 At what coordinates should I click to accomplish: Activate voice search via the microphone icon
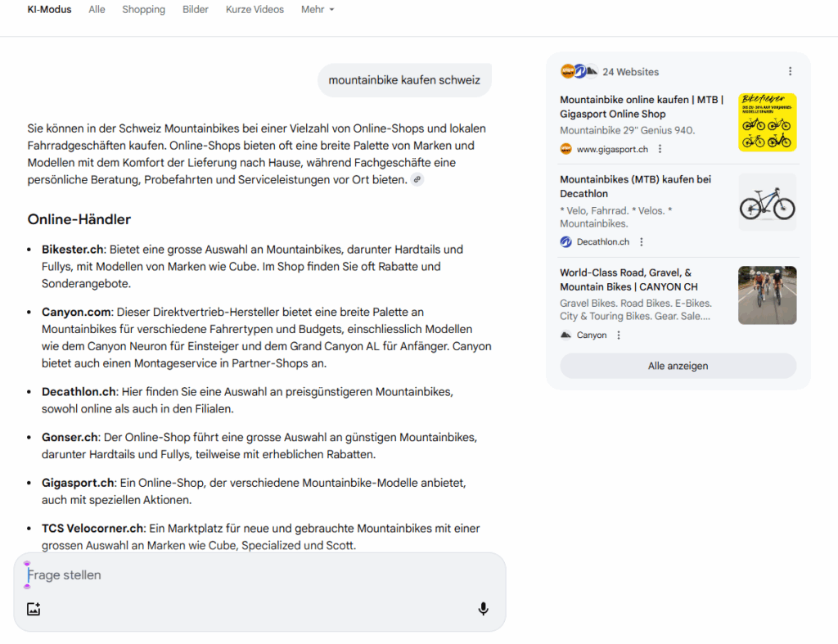pyautogui.click(x=483, y=609)
